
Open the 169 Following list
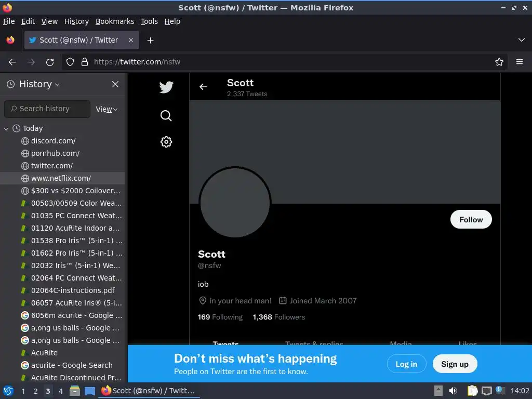click(220, 317)
